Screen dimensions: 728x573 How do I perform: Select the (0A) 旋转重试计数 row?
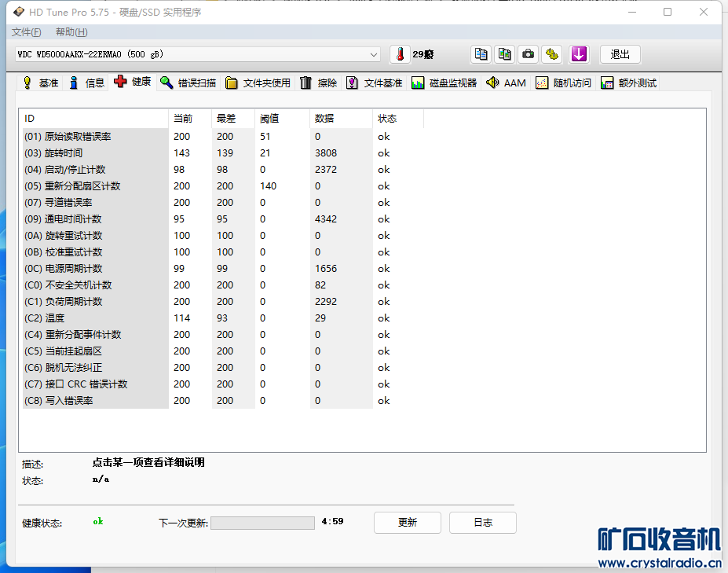pyautogui.click(x=223, y=236)
